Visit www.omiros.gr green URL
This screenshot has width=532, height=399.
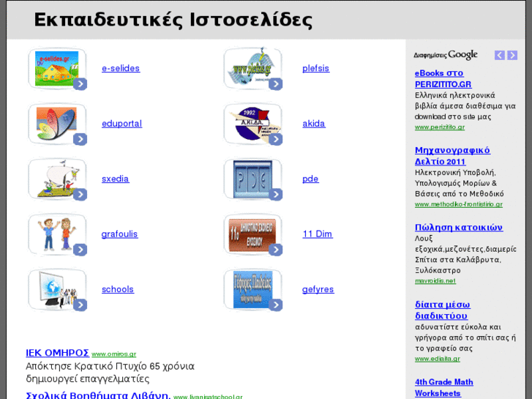click(113, 354)
